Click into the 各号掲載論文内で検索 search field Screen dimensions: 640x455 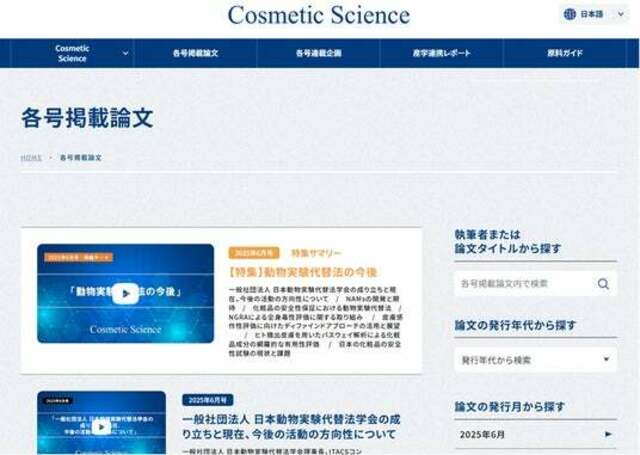(536, 284)
